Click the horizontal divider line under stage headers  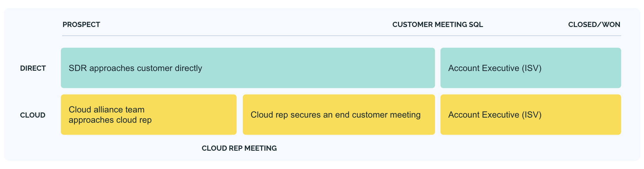[341, 36]
